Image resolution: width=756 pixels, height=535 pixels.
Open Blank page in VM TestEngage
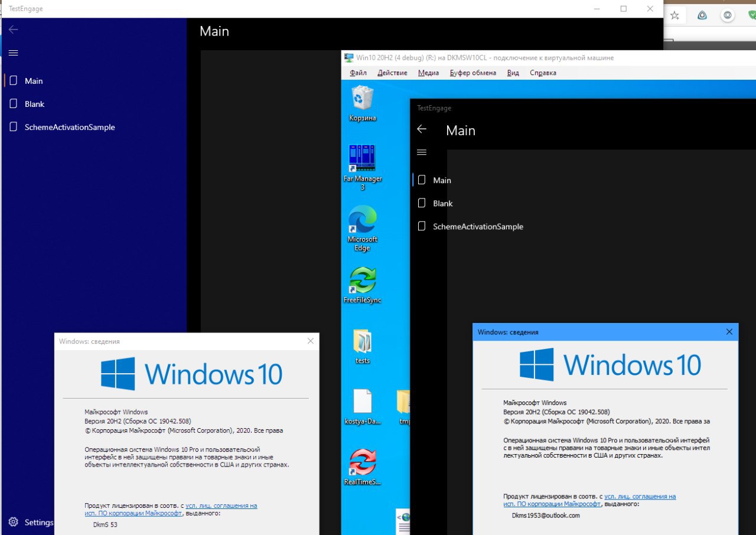442,203
